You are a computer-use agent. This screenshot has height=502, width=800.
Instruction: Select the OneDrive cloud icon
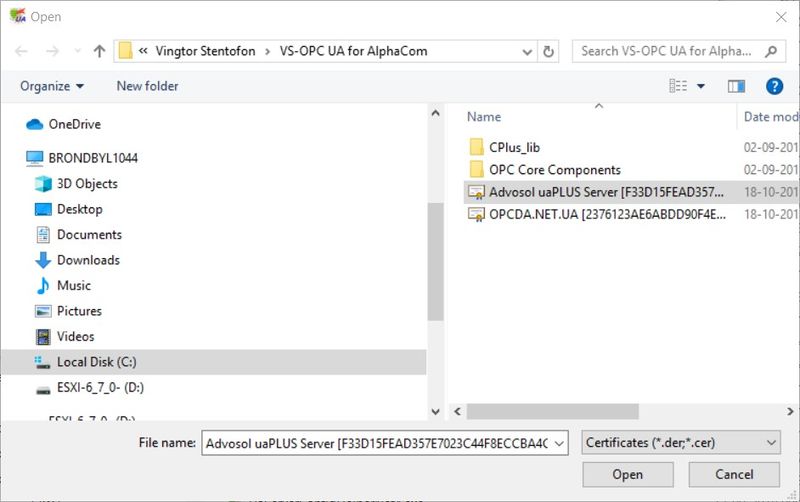point(35,124)
